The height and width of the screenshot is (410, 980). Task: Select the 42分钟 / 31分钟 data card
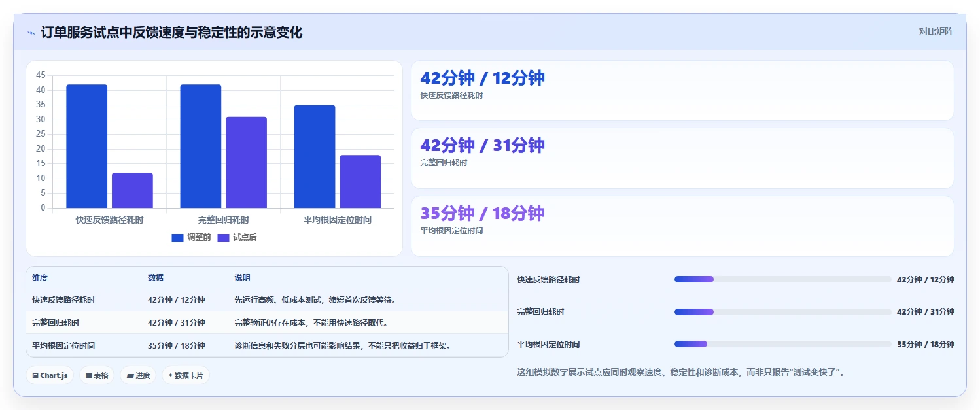(x=682, y=158)
